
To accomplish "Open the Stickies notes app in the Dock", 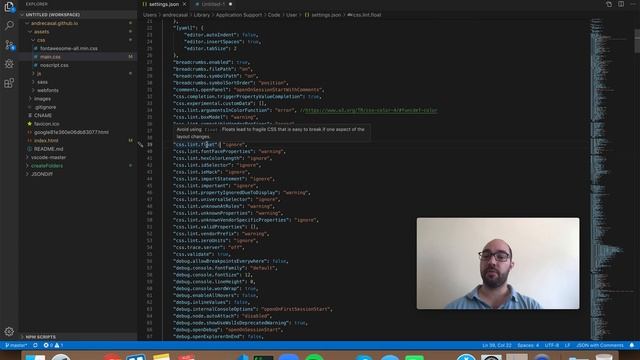I will [x=161, y=358].
